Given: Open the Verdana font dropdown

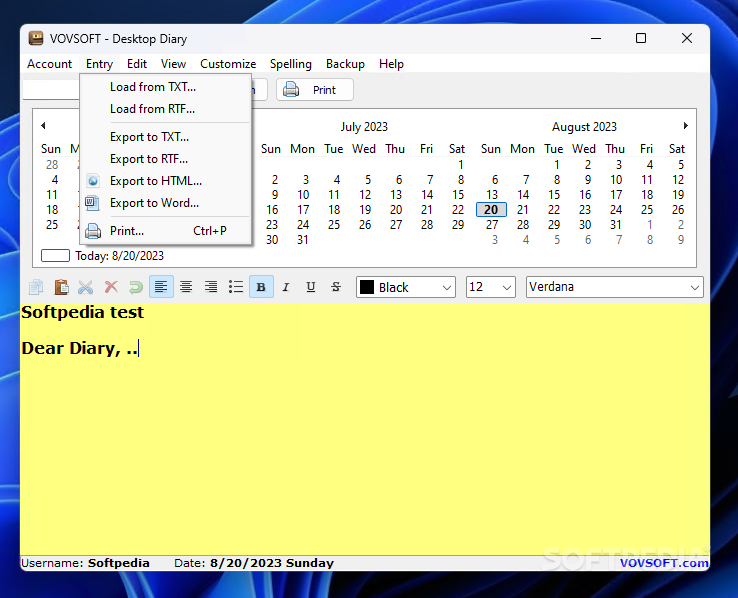Looking at the screenshot, I should coord(614,287).
